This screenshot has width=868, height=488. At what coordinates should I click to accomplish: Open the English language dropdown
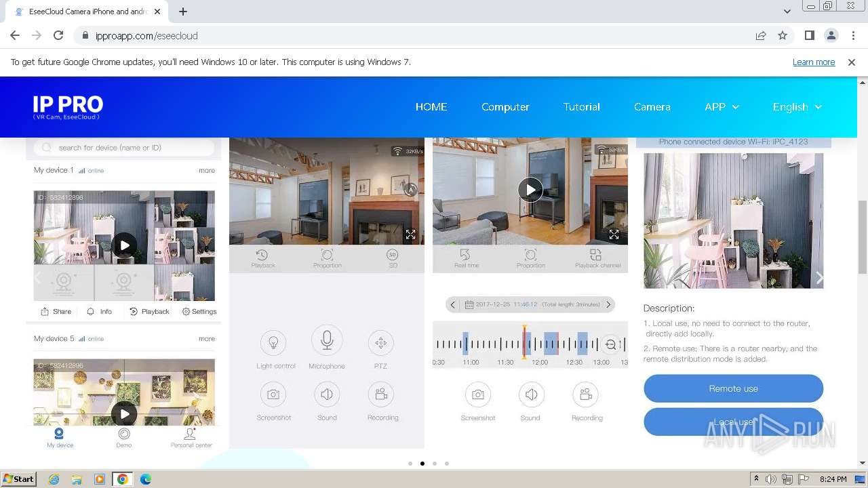(797, 107)
